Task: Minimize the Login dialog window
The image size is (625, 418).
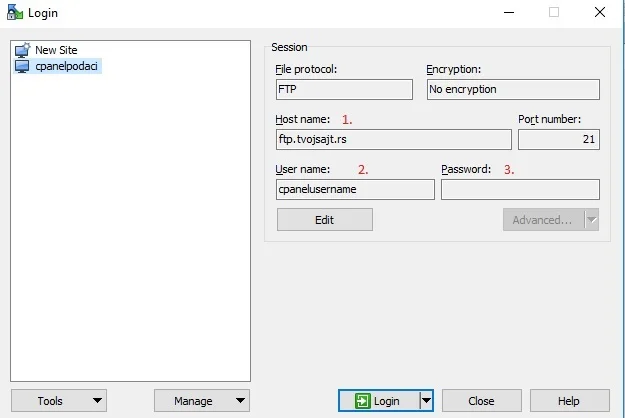Action: pyautogui.click(x=509, y=12)
